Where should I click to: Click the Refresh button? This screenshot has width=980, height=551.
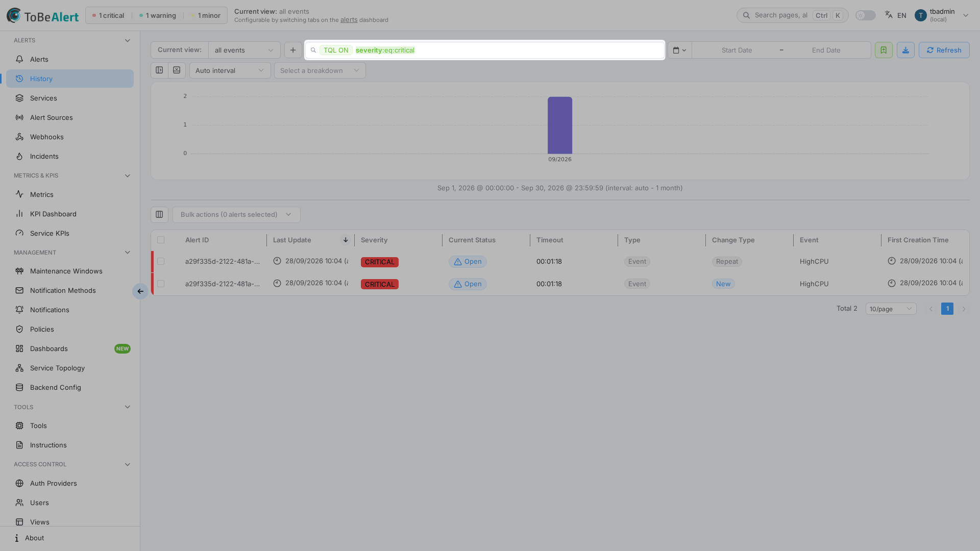[x=944, y=50]
